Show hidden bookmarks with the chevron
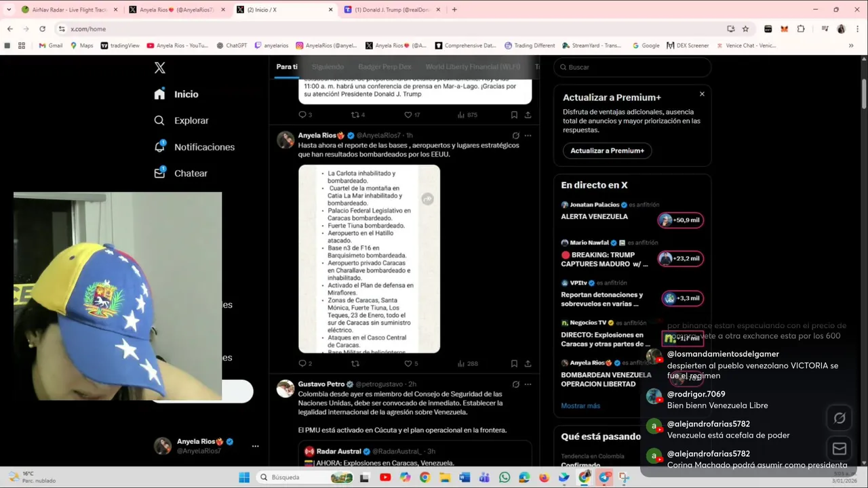Image resolution: width=868 pixels, height=488 pixels. [x=851, y=45]
